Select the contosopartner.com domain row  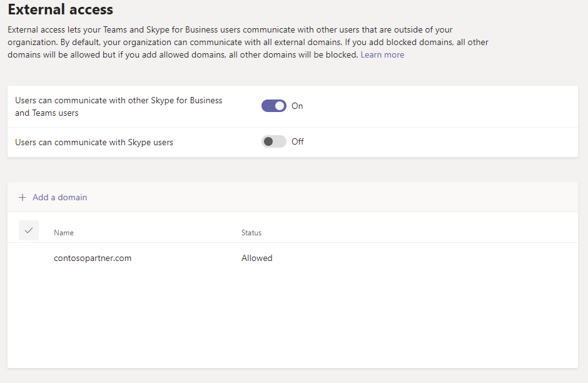(x=93, y=258)
